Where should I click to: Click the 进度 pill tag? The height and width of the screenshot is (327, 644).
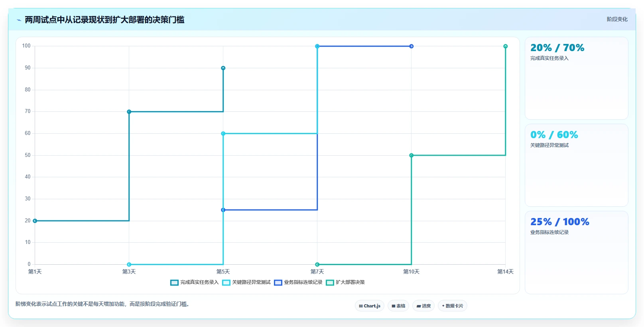423,306
